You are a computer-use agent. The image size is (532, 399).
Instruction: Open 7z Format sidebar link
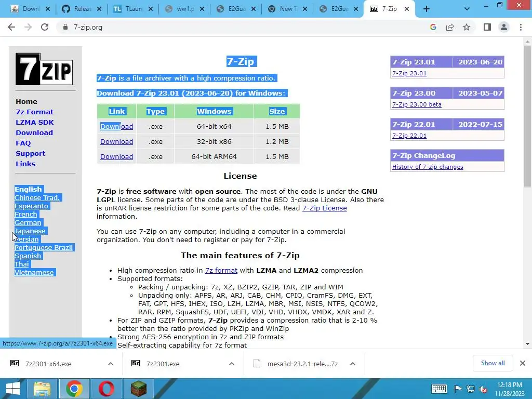[x=34, y=112]
